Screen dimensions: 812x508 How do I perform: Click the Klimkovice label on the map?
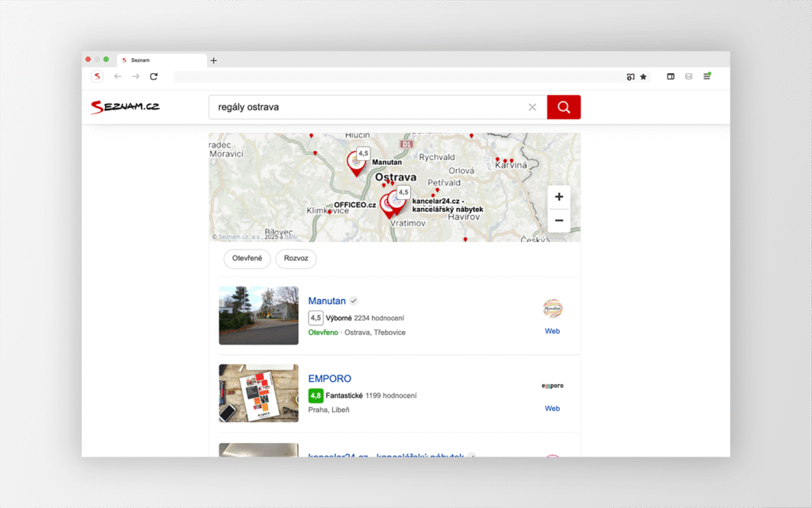(x=327, y=210)
